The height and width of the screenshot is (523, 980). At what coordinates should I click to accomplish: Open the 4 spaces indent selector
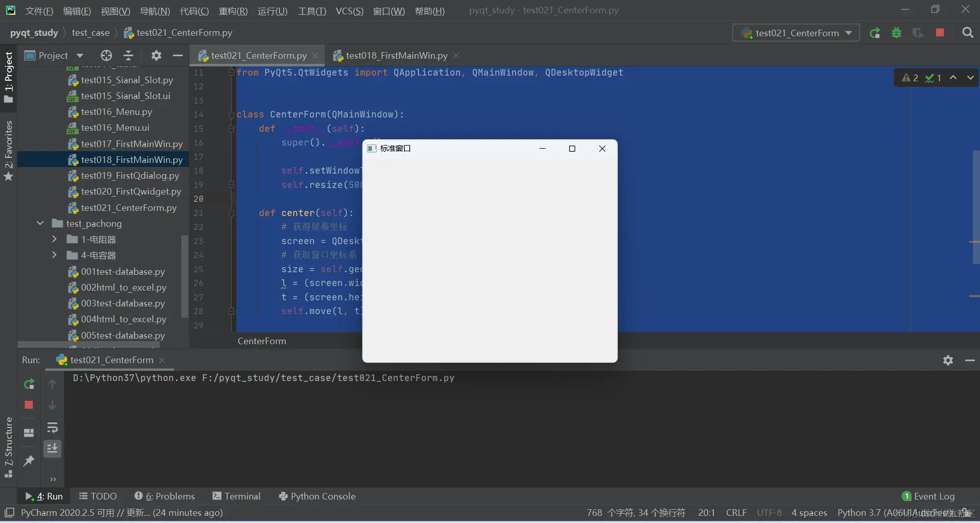810,513
